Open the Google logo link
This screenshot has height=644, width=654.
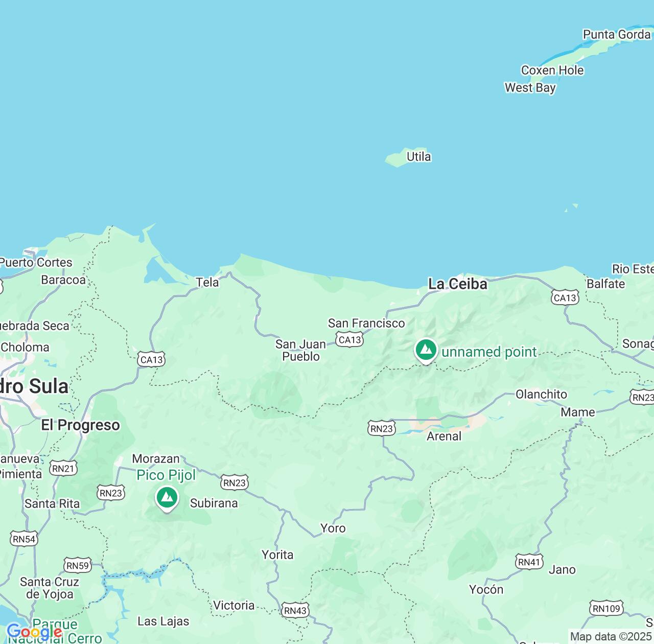pos(34,632)
